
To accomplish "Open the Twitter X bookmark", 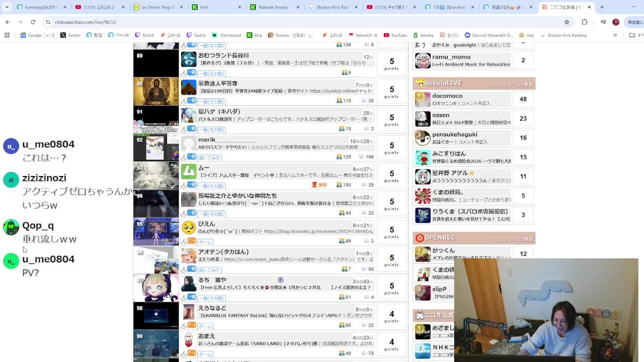I will pyautogui.click(x=70, y=35).
